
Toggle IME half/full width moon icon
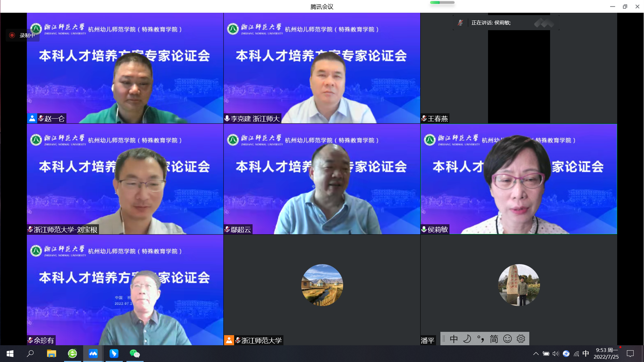click(x=467, y=339)
